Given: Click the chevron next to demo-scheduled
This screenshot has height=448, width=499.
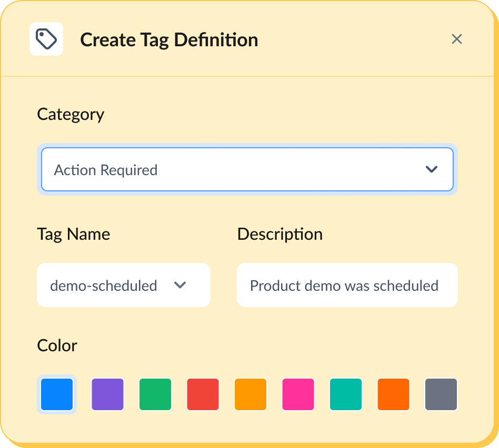Looking at the screenshot, I should (180, 285).
